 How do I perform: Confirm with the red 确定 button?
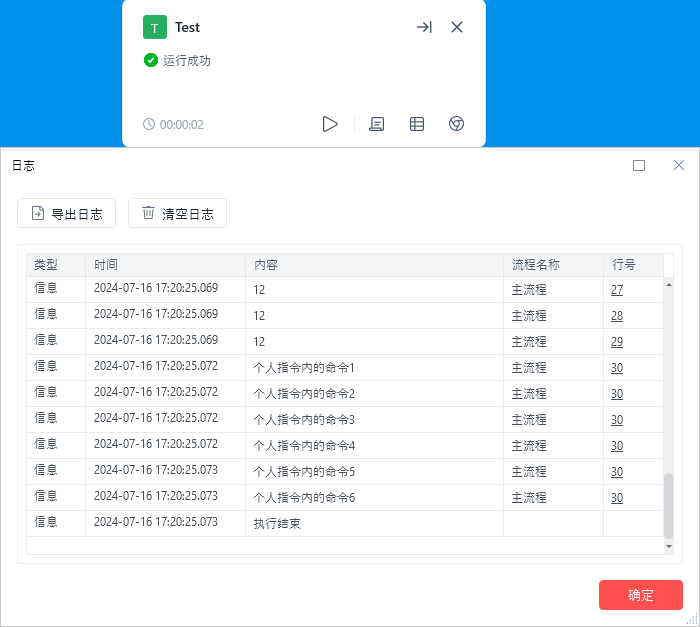[641, 595]
